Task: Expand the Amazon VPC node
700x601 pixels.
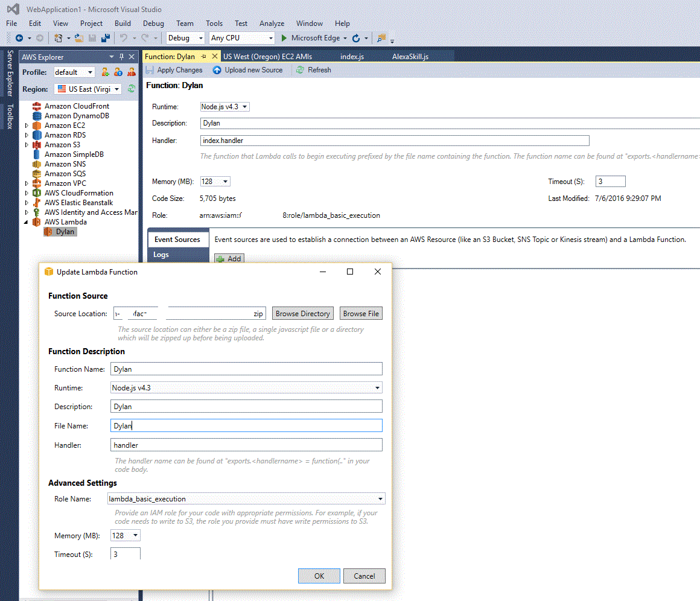Action: click(x=27, y=183)
